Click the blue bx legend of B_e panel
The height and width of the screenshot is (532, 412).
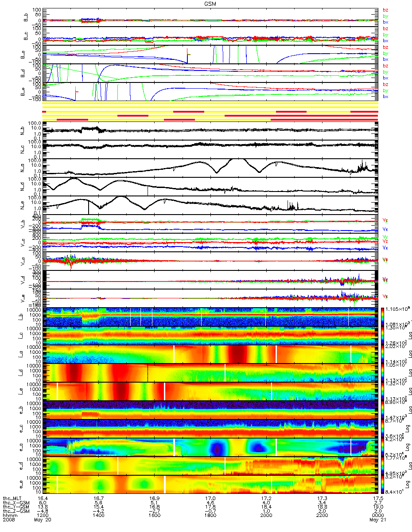385,97
